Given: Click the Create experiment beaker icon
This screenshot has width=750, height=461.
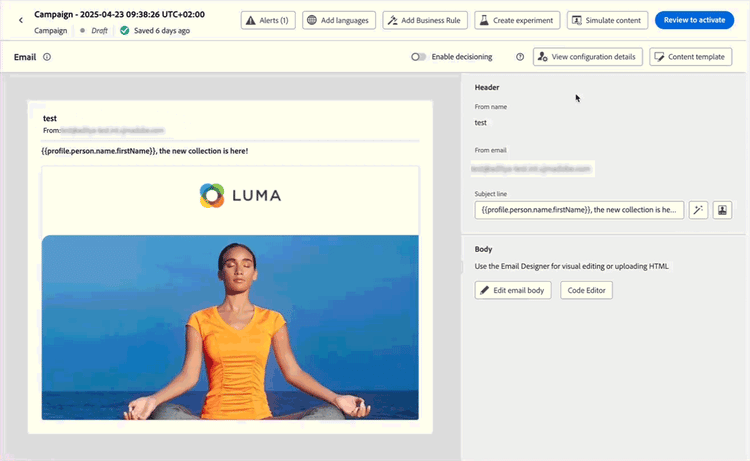Looking at the screenshot, I should [484, 20].
